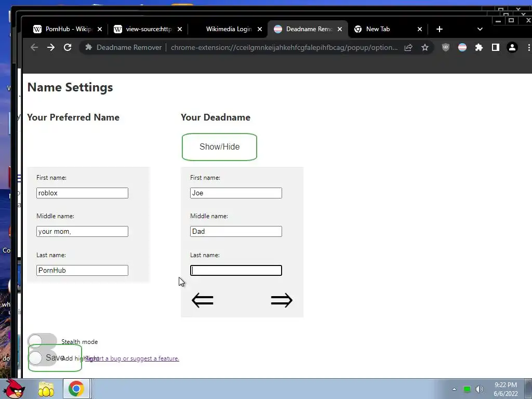This screenshot has height=399, width=532.
Task: Close the Wikimedia Login tab
Action: click(260, 29)
